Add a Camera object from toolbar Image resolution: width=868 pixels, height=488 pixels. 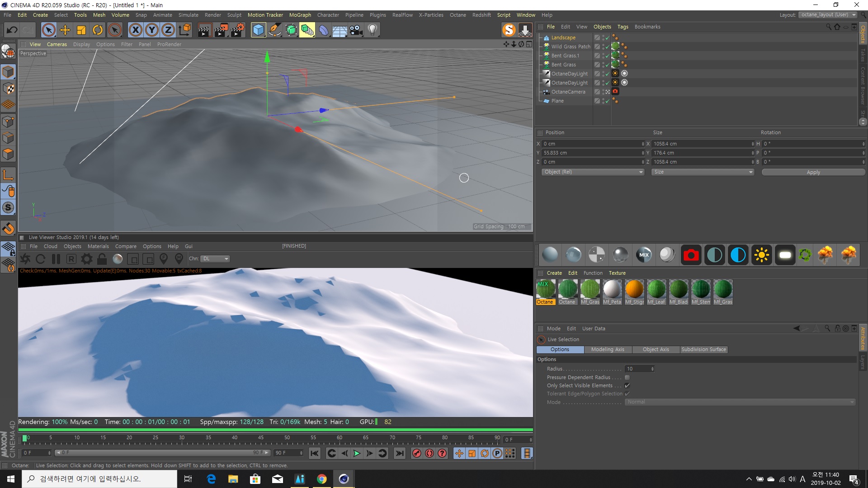[x=356, y=30]
